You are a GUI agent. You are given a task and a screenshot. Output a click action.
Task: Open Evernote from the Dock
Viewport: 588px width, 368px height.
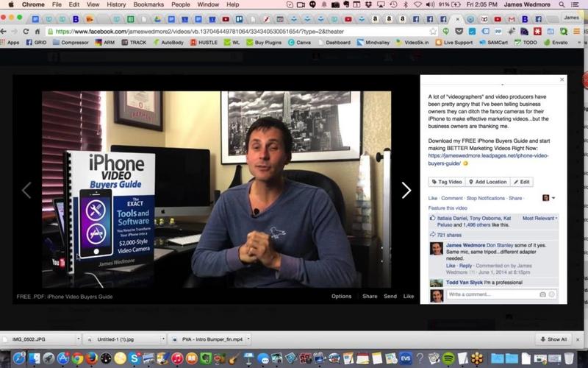click(x=206, y=358)
